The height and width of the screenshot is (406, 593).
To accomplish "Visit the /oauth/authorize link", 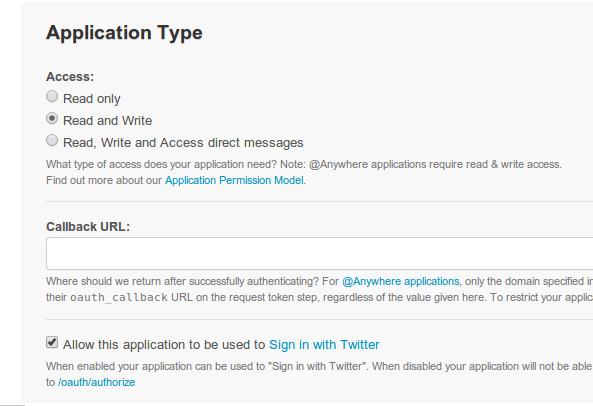I will 96,382.
